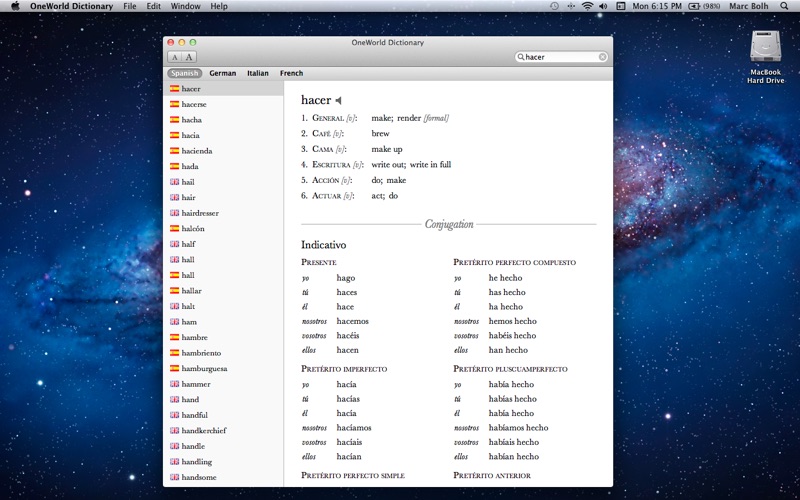Screen dimensions: 800x500
Task: Click the 'make up' translation for Cama
Action: (x=387, y=149)
